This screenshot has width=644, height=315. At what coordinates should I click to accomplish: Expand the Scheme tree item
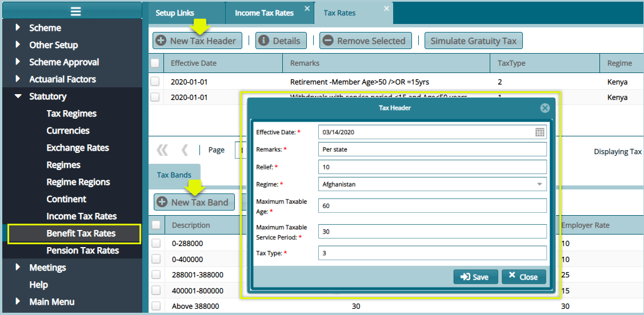18,27
